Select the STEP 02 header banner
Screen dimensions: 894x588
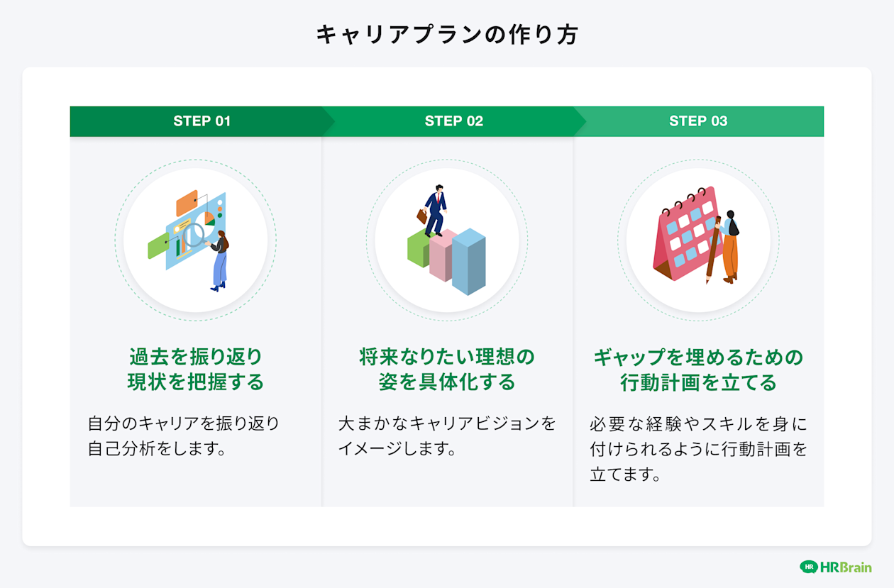[x=454, y=121]
